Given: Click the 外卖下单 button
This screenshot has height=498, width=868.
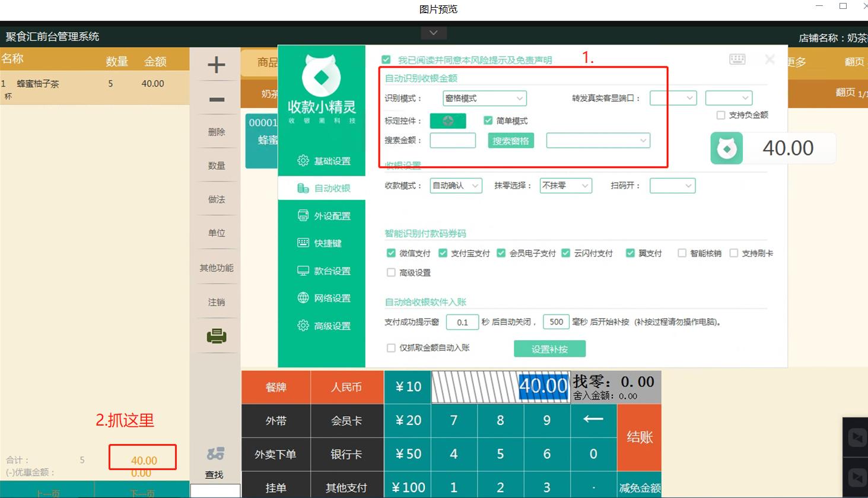Looking at the screenshot, I should click(276, 454).
